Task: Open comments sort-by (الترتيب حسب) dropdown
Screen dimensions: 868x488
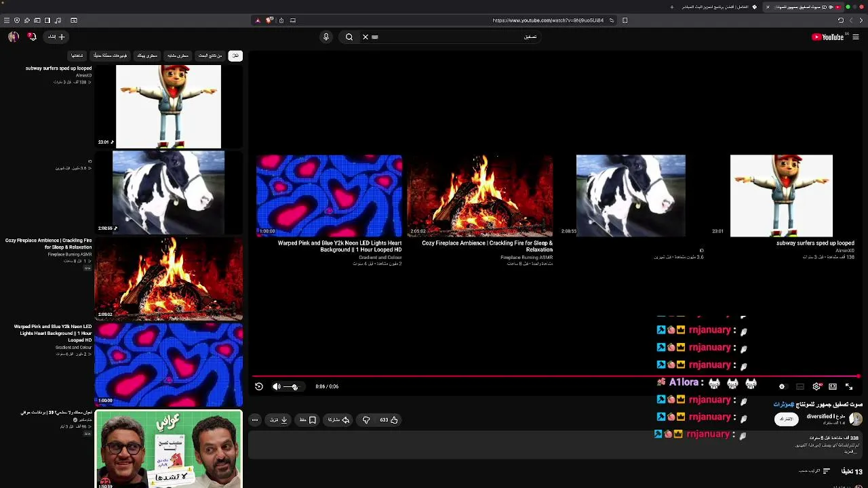Action: pos(815,471)
